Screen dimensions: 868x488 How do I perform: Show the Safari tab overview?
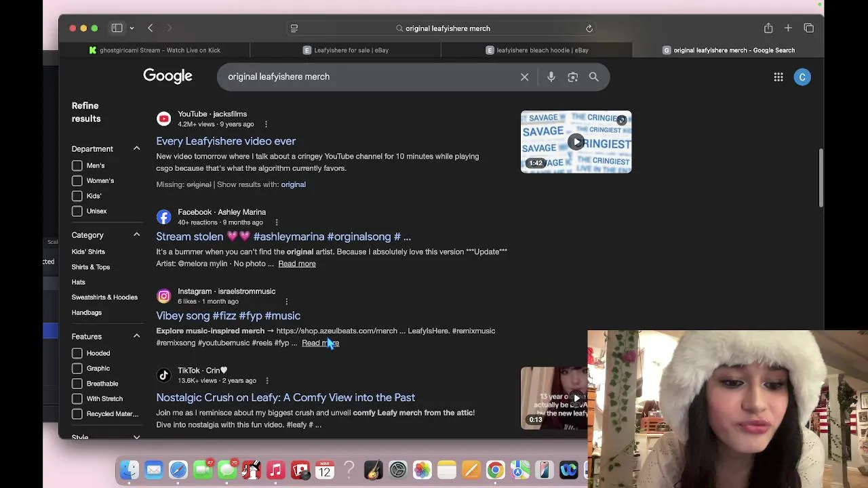[809, 28]
